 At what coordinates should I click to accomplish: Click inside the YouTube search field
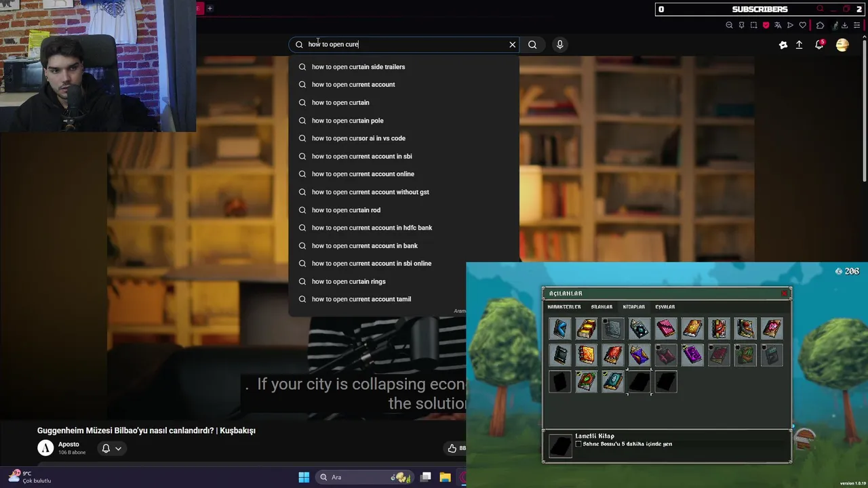404,45
